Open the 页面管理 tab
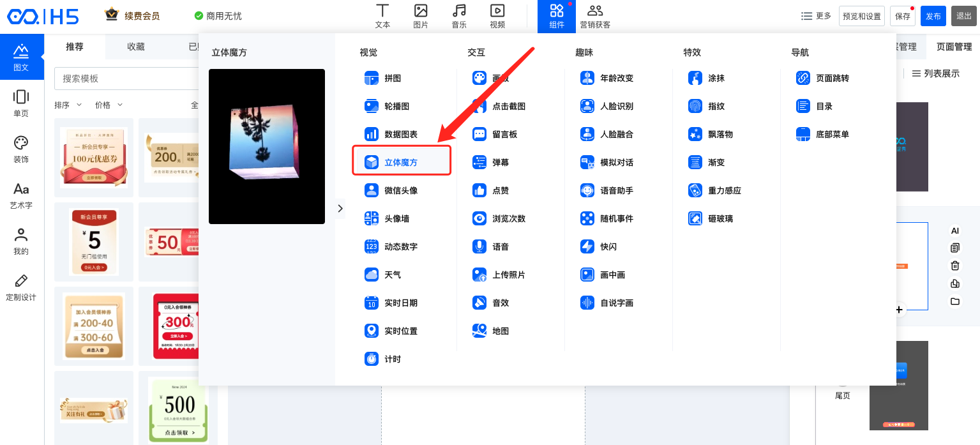This screenshot has width=980, height=445. tap(954, 47)
